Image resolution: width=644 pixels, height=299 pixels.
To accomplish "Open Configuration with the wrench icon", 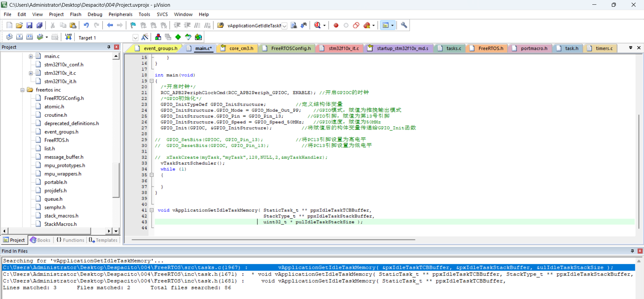I will [404, 25].
